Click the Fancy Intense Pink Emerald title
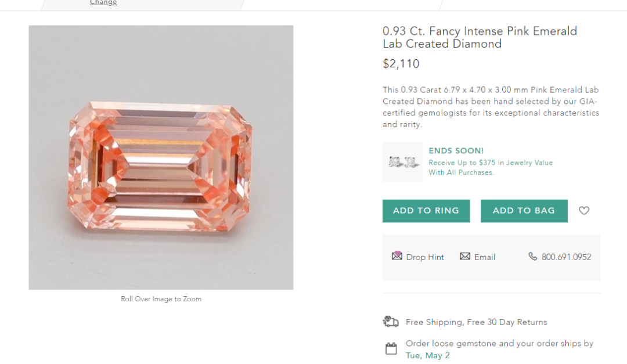Viewport: 627px width, 364px height. (480, 37)
